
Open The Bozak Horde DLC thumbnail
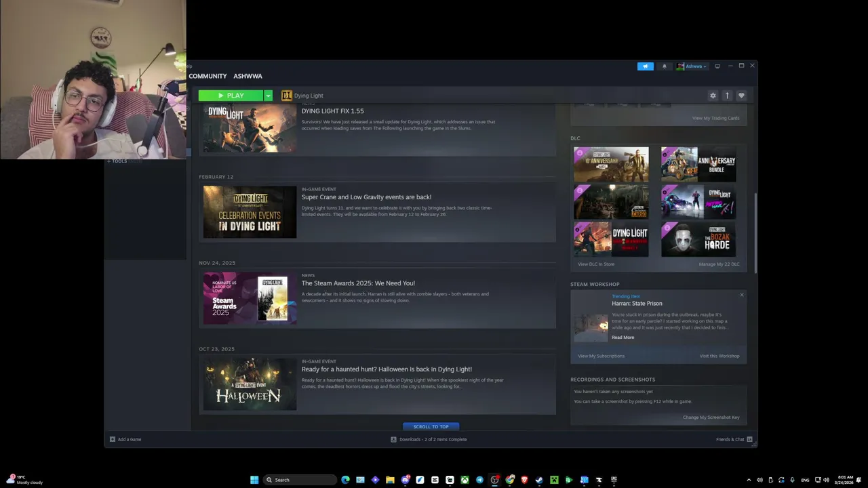tap(698, 239)
